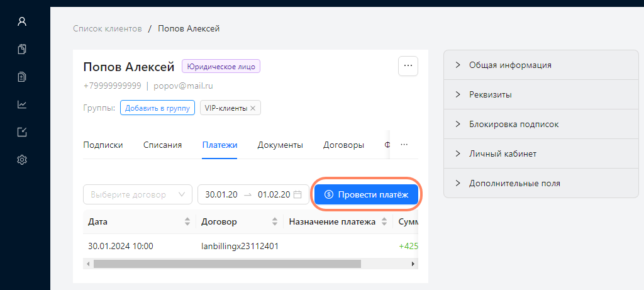Switch to the Документы tab

click(280, 145)
